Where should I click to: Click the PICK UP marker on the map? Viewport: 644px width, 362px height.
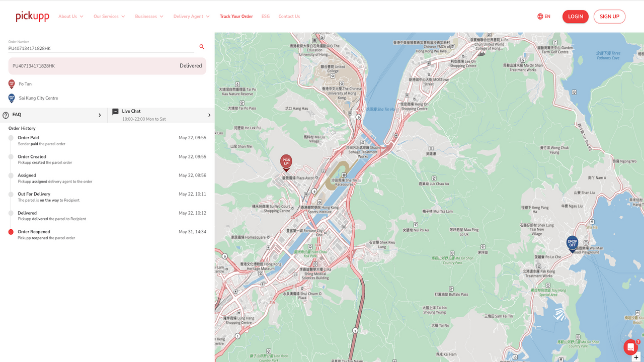[x=286, y=162]
